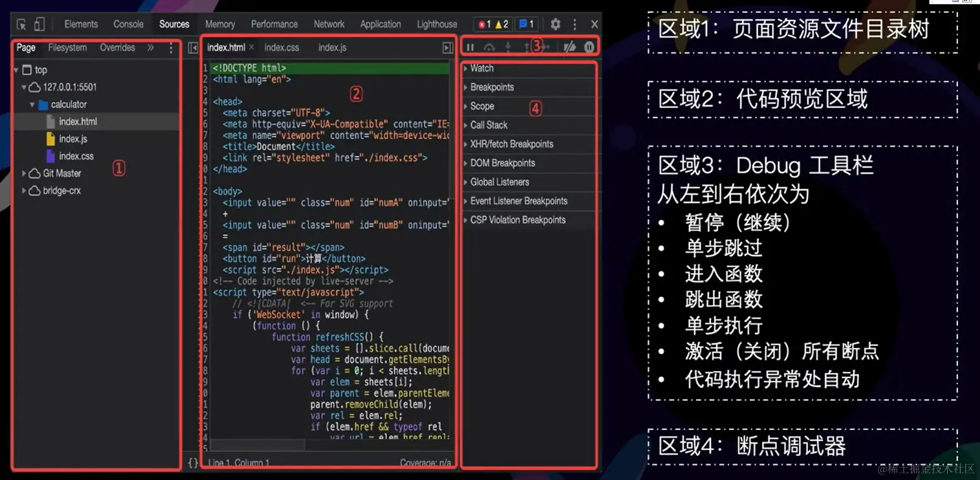Image resolution: width=980 pixels, height=480 pixels.
Task: Open DevTools settings gear
Action: [555, 24]
